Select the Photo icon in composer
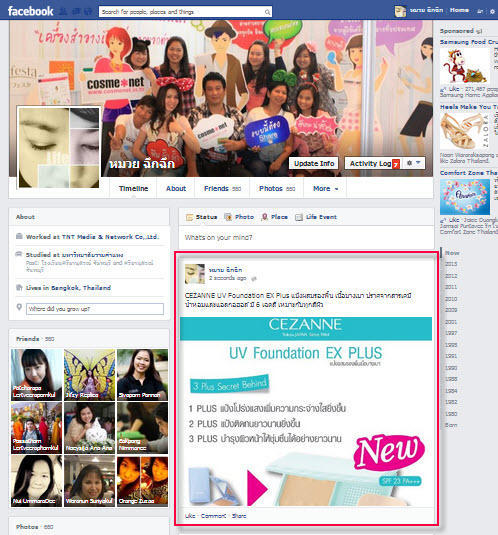Image resolution: width=498 pixels, height=535 pixels. coord(228,217)
